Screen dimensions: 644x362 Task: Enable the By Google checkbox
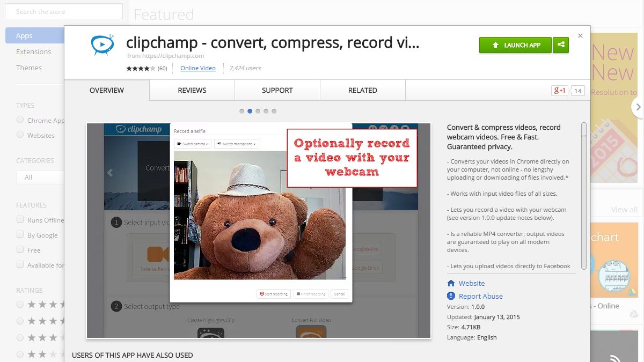coord(20,234)
